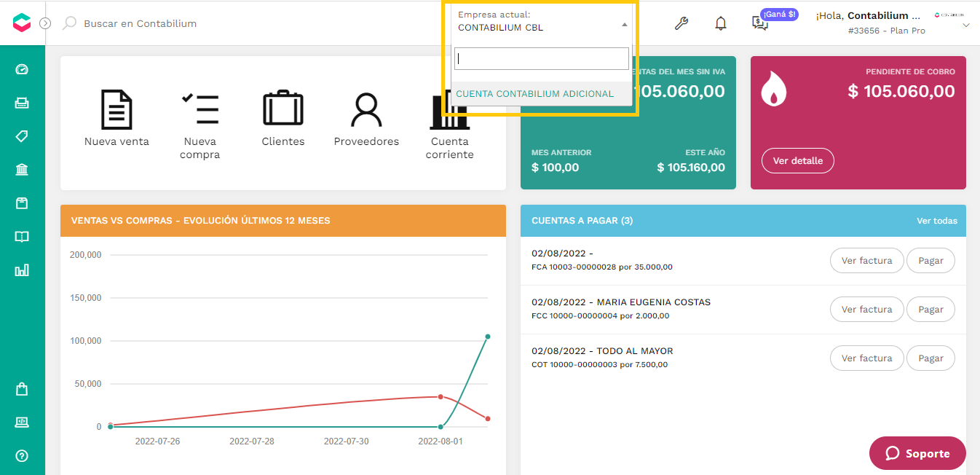Screen dimensions: 980x475
Task: Open the accounting book sidebar icon
Action: 22,237
